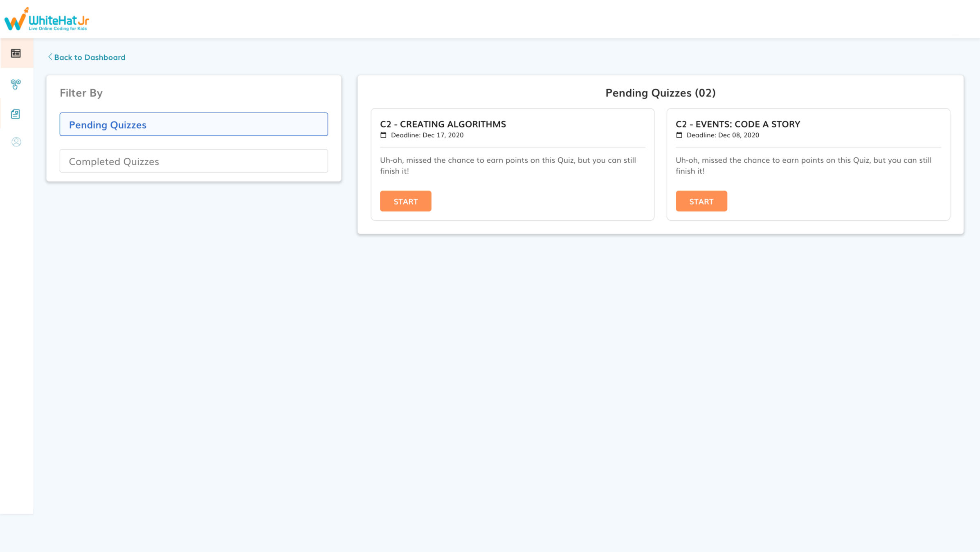Viewport: 980px width, 552px height.
Task: Click missed-points message on Creating Algorithms card
Action: click(508, 165)
